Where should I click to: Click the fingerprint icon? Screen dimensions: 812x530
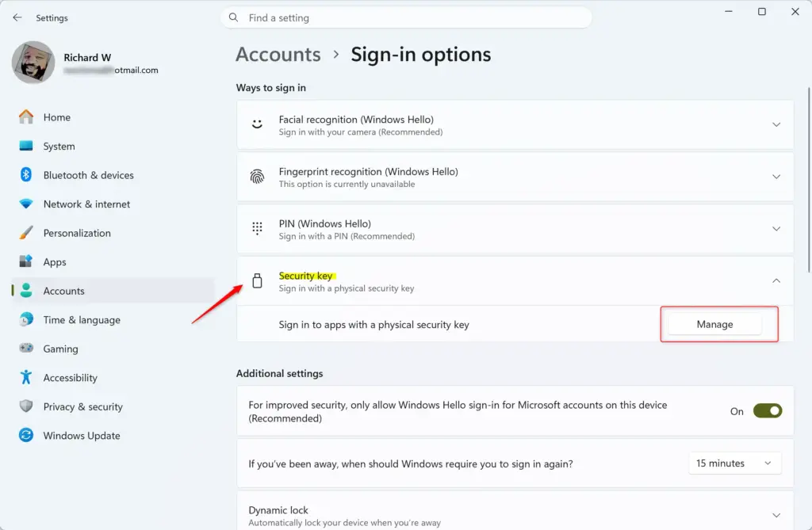pyautogui.click(x=257, y=177)
